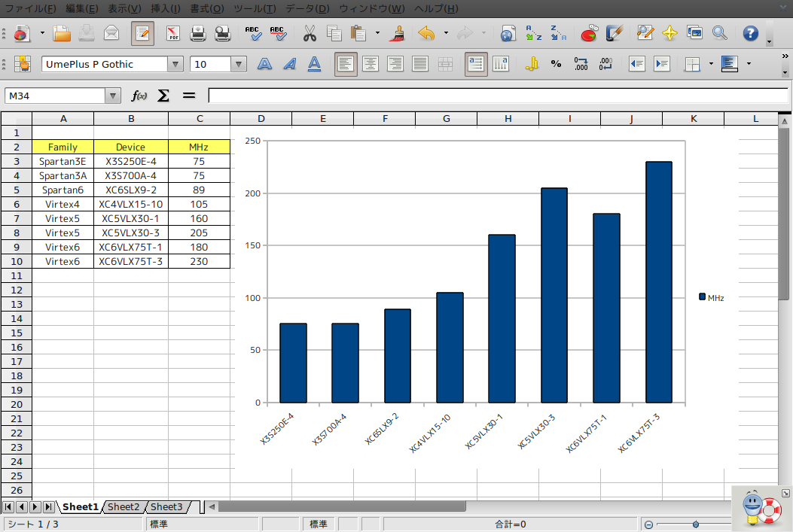Viewport: 793px width, 532px height.
Task: Copy selection to clipboard
Action: pos(334,34)
